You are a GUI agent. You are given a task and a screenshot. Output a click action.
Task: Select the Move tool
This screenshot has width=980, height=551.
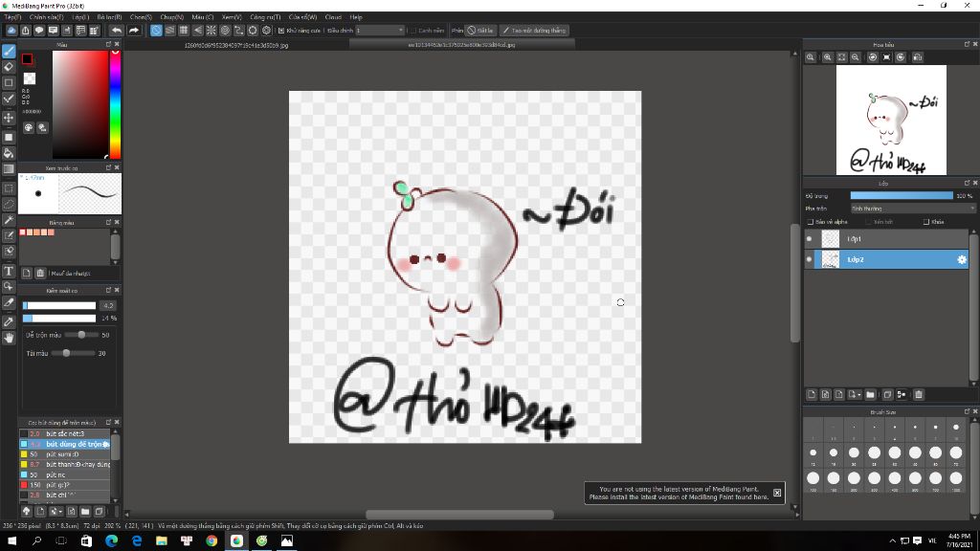coord(9,118)
